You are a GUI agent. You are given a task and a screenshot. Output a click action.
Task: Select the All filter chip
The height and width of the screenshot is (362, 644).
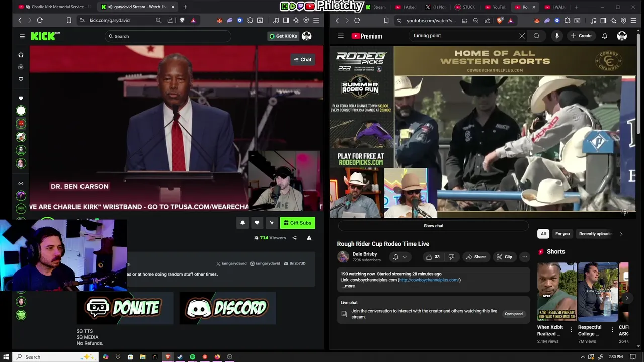(x=543, y=234)
